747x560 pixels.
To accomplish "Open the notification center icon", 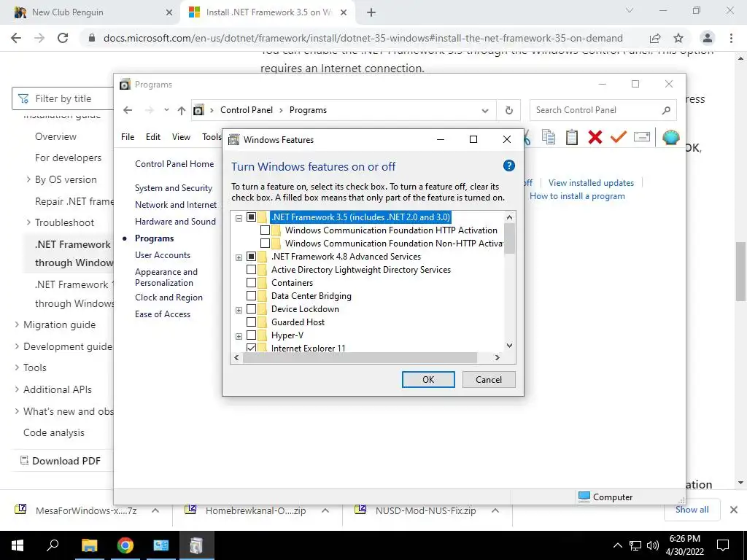I will tap(723, 545).
